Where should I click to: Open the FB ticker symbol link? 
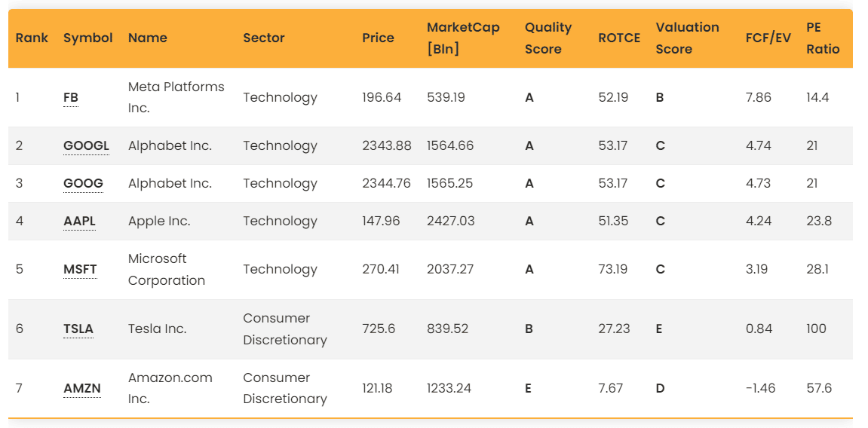pos(71,98)
